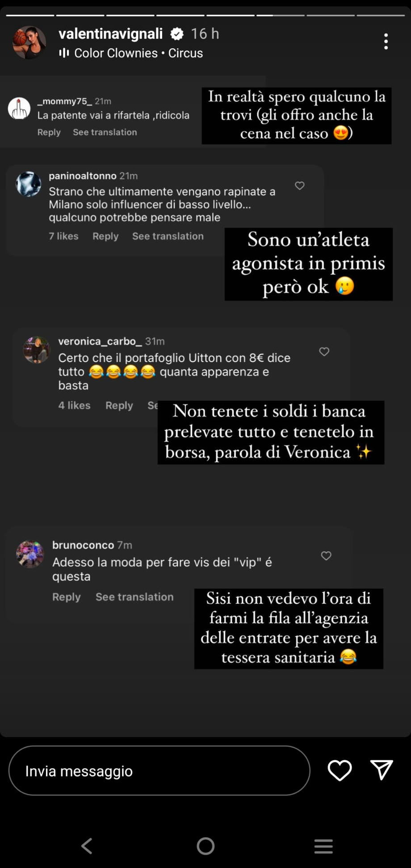Open valentinavignali's profile picture
The height and width of the screenshot is (868, 411).
tap(29, 42)
